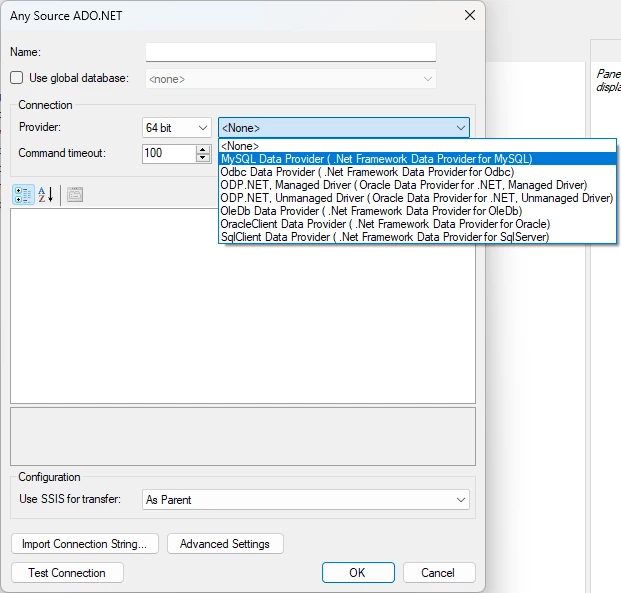Select Odbc Data Provider option
This screenshot has width=621, height=593.
(417, 172)
